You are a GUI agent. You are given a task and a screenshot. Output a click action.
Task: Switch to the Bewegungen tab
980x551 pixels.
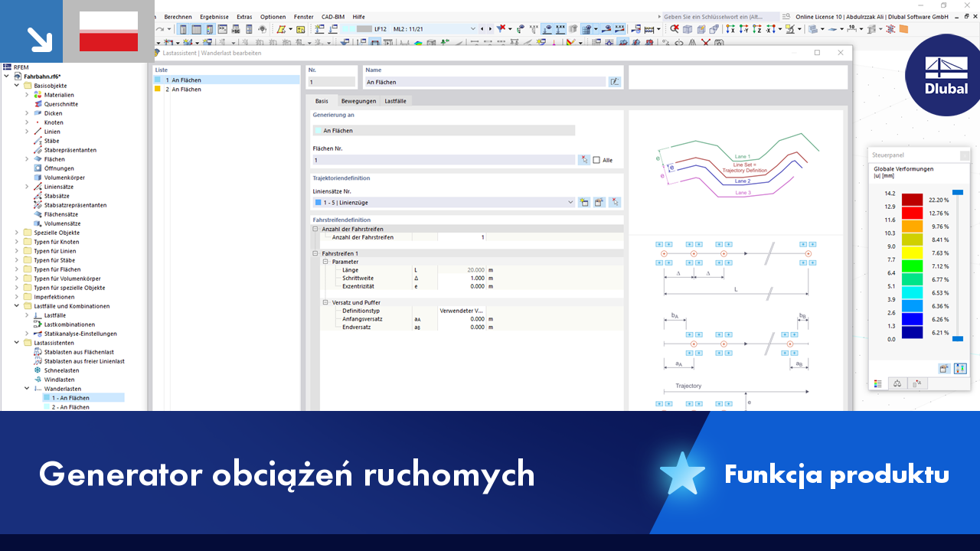click(358, 101)
